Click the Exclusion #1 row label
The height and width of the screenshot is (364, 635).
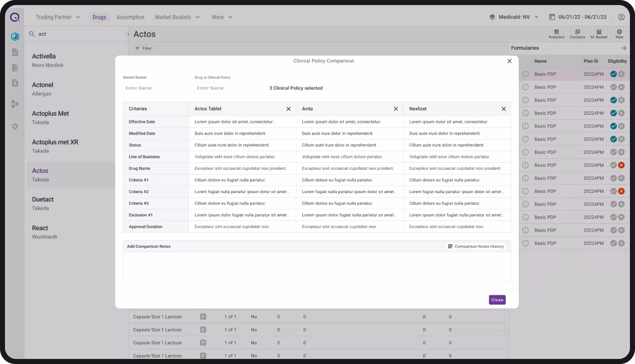point(141,215)
